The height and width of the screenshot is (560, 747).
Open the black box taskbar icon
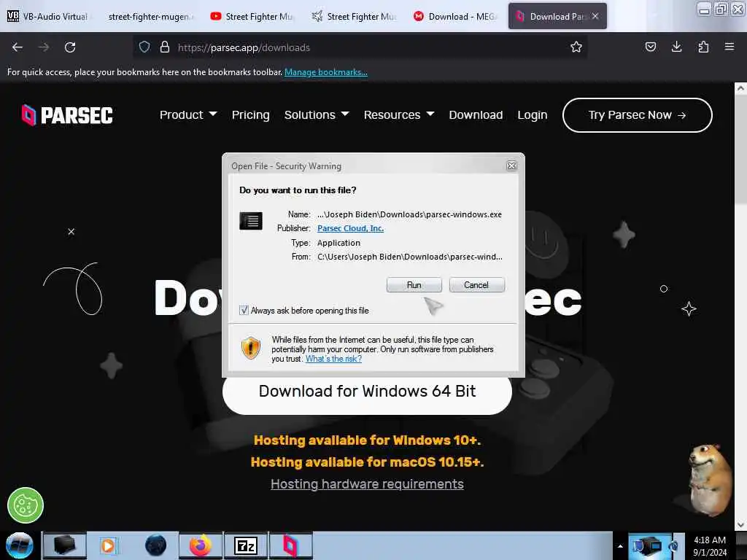coord(65,545)
